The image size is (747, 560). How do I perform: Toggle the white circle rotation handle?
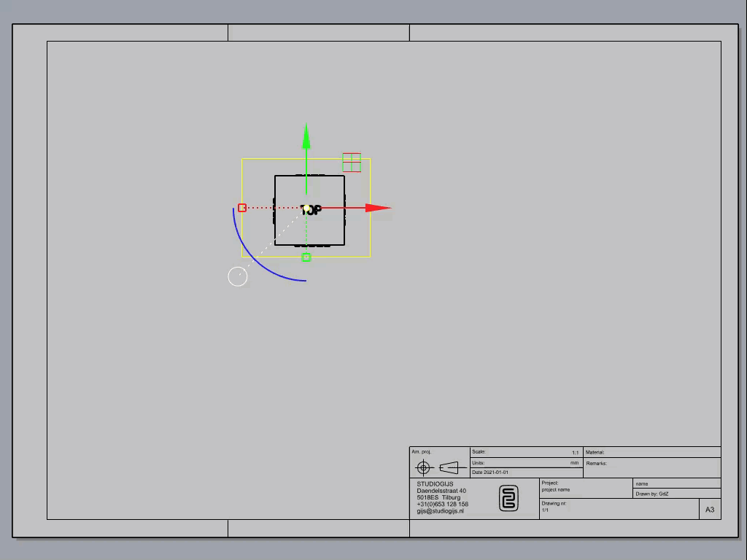click(237, 276)
